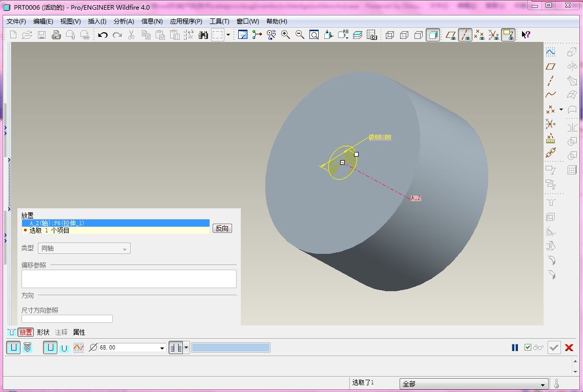This screenshot has width=583, height=392.
Task: Toggle the preview checkbox
Action: (x=528, y=347)
